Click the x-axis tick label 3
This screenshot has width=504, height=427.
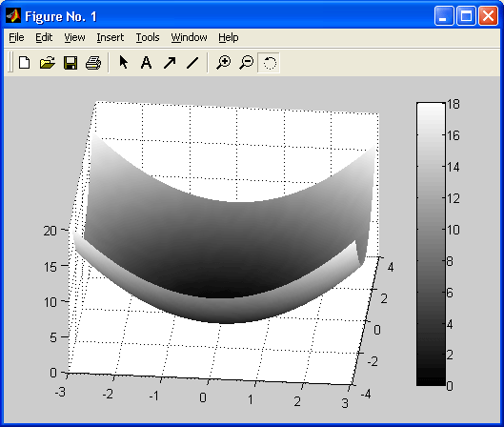click(345, 403)
